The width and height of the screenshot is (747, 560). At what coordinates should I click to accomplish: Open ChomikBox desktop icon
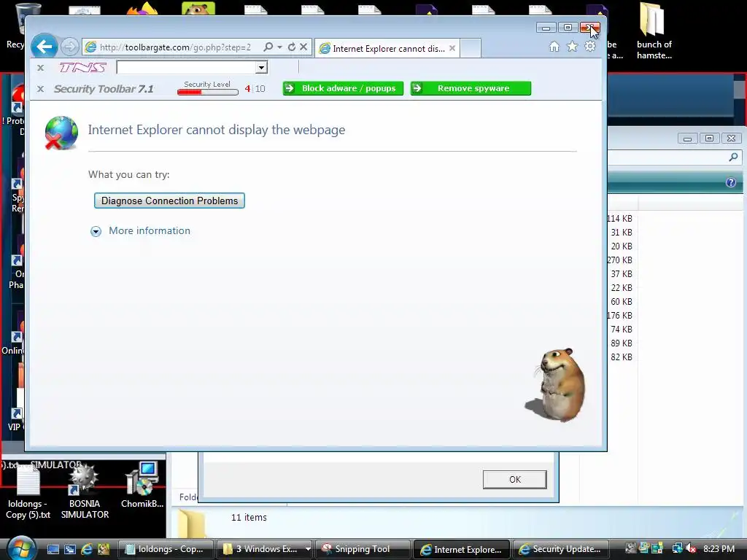(142, 486)
